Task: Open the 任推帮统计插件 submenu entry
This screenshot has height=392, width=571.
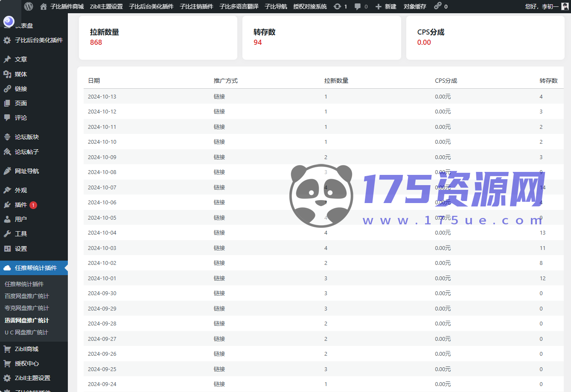Action: [24, 284]
